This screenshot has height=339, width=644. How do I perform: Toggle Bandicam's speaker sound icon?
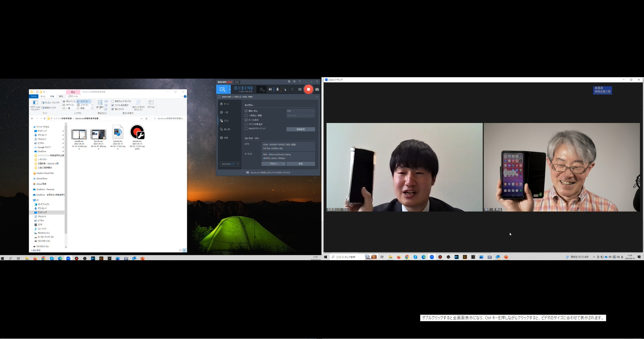270,89
